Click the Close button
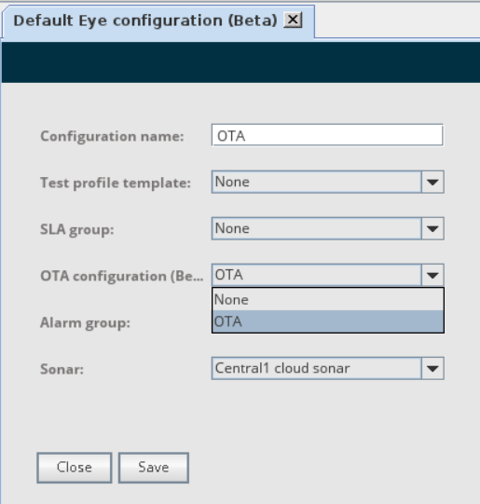Viewport: 480px width, 504px height. tap(74, 468)
